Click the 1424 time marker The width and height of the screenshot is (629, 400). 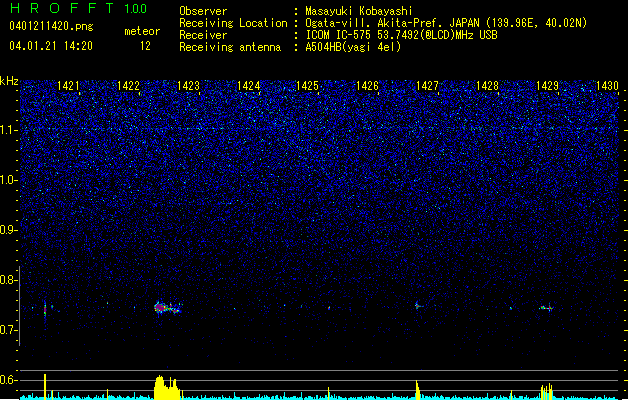tap(248, 86)
